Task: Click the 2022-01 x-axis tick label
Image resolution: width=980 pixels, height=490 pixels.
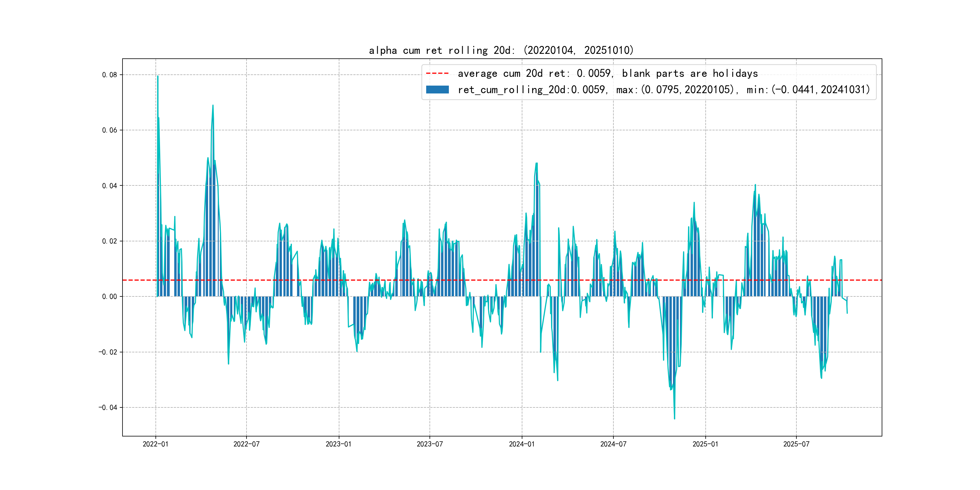Action: (155, 444)
